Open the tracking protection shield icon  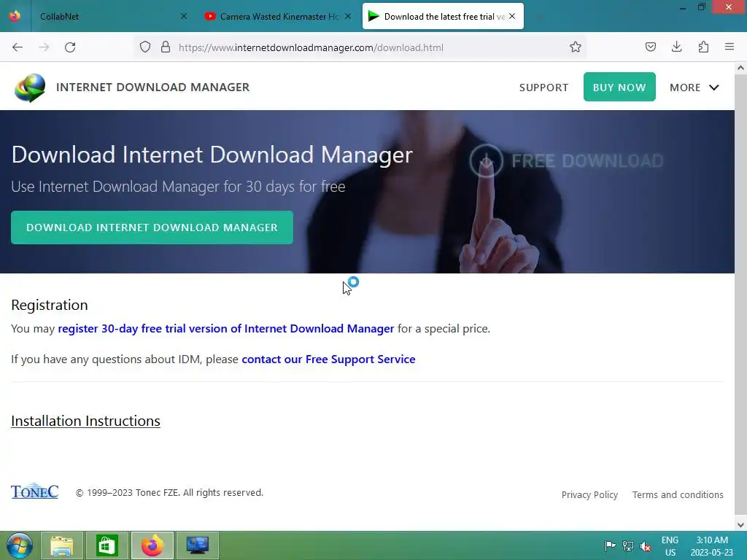point(145,47)
